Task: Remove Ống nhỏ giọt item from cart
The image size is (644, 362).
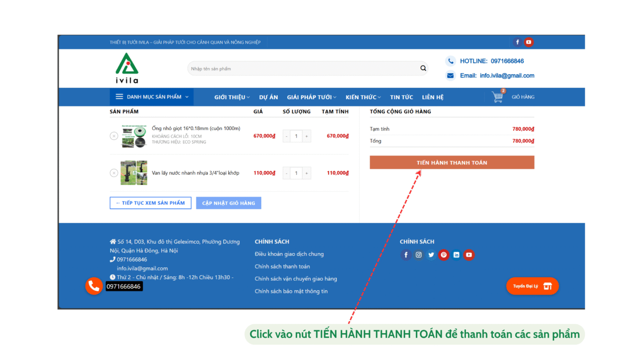Action: click(114, 136)
